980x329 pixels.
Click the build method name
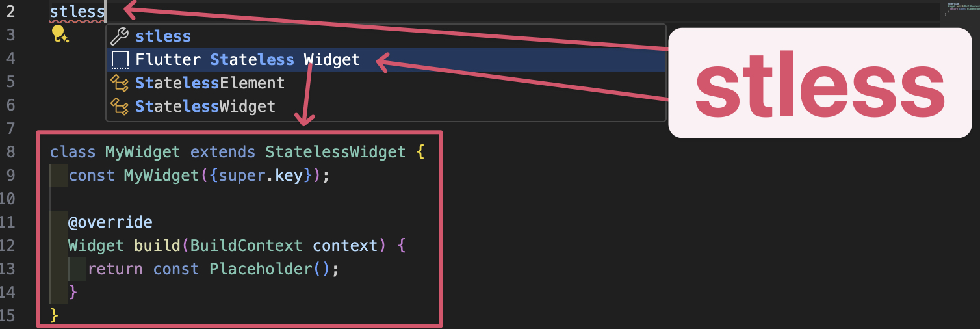coord(157,246)
